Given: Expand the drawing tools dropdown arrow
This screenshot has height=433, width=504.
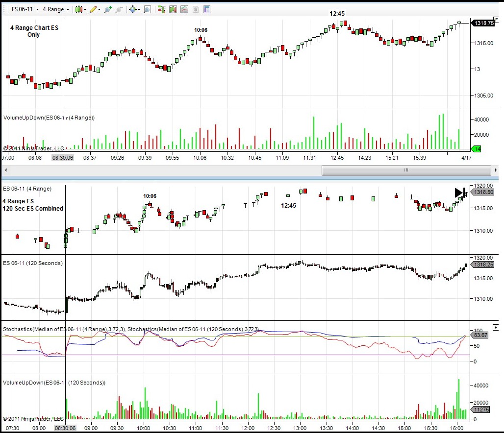Looking at the screenshot, I should click(100, 10).
